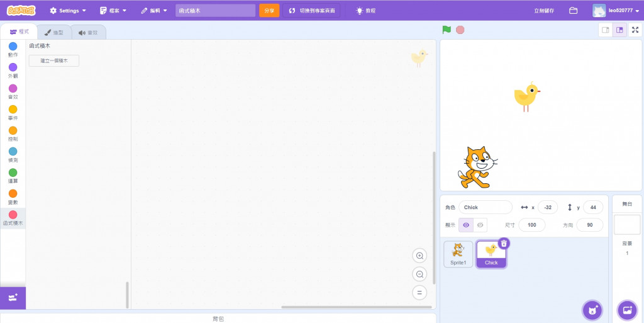The width and height of the screenshot is (644, 323).
Task: Enter full screen stage mode
Action: (x=635, y=30)
